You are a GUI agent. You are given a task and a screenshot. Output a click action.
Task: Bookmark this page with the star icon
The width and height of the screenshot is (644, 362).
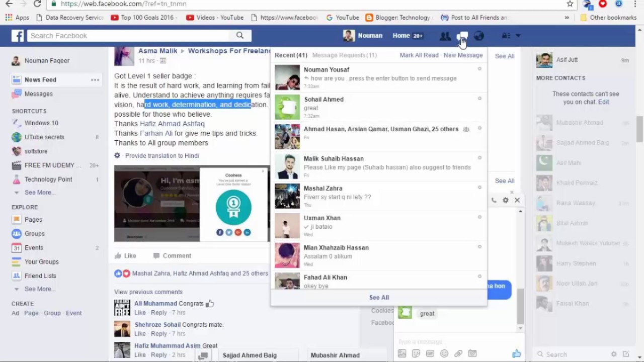(570, 4)
